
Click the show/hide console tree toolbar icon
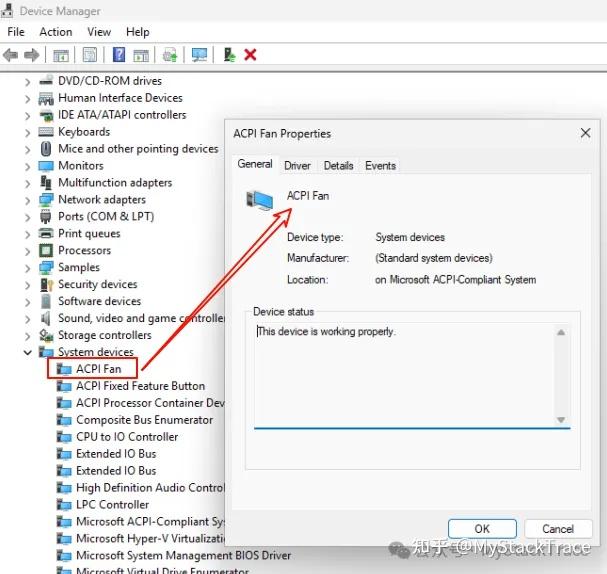point(61,55)
